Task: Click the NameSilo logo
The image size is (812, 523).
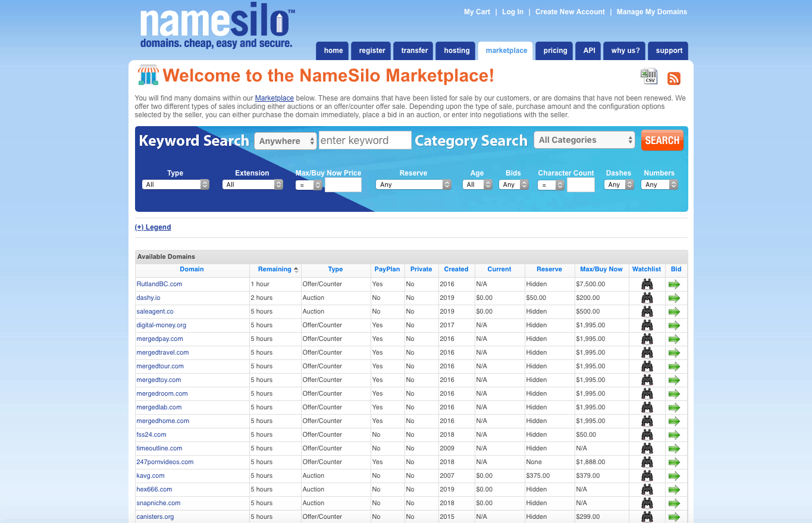Action: tap(217, 29)
